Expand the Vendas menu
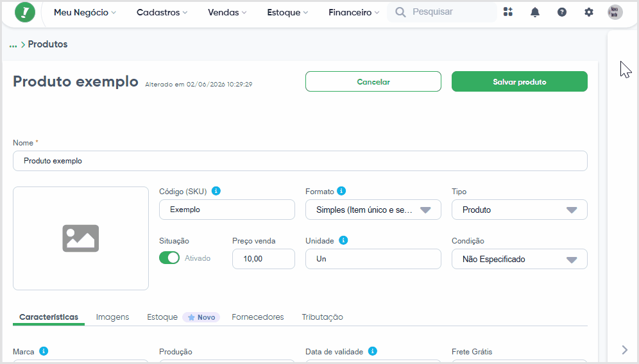The image size is (639, 364). point(227,13)
